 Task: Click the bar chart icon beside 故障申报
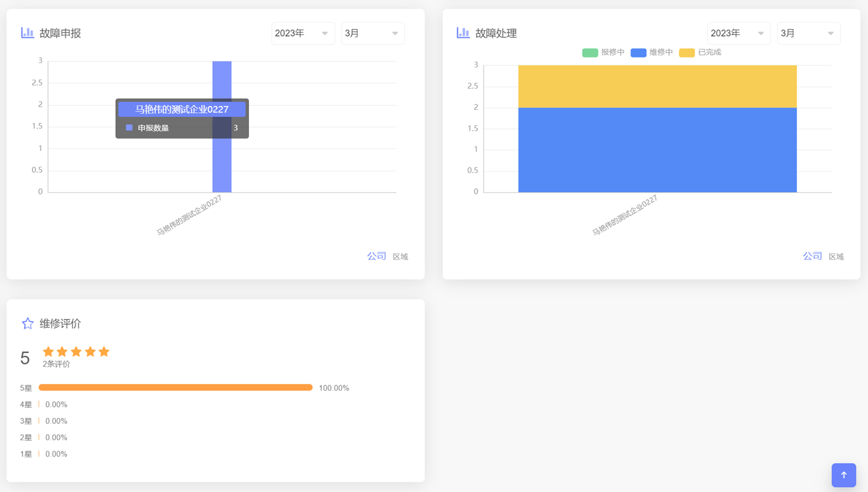[27, 33]
